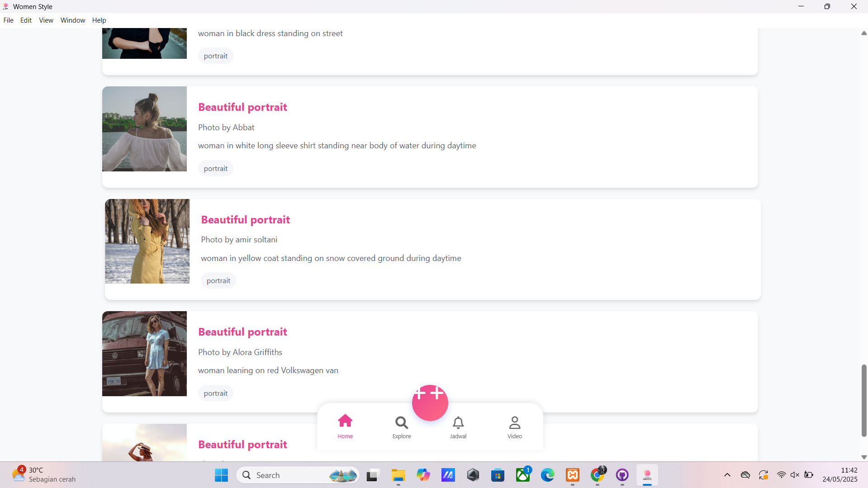Click the text "Photo by amir soltani"

[x=239, y=240]
